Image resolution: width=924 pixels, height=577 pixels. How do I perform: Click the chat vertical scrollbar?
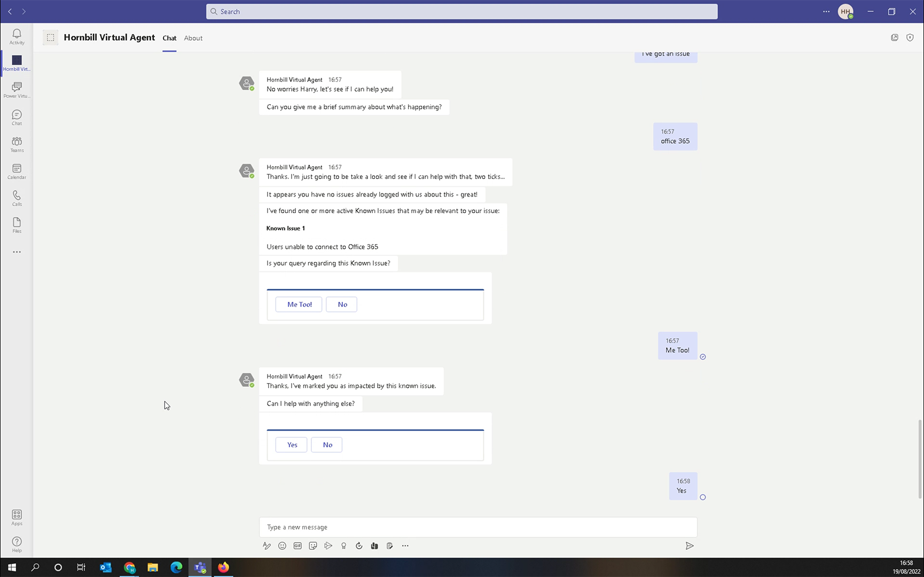[920, 459]
